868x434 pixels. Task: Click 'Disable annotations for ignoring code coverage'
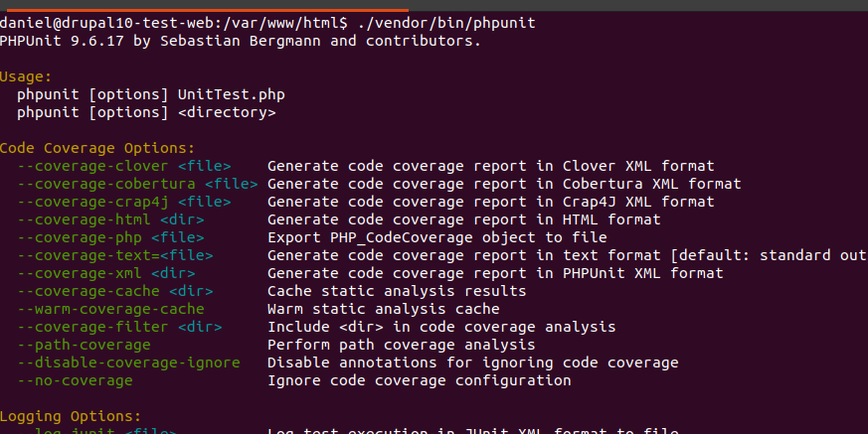point(472,362)
